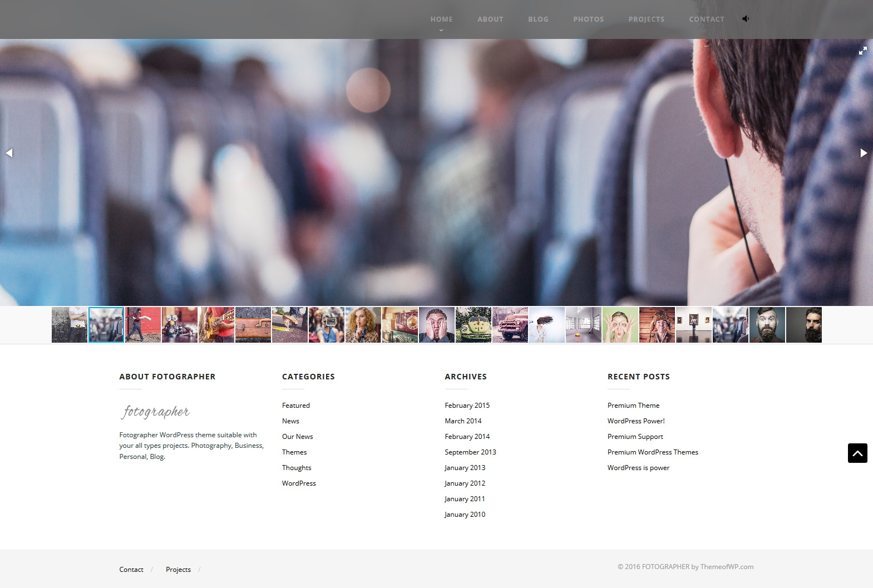This screenshot has height=588, width=873.
Task: Go to previous slide with left arrow
Action: pyautogui.click(x=9, y=153)
